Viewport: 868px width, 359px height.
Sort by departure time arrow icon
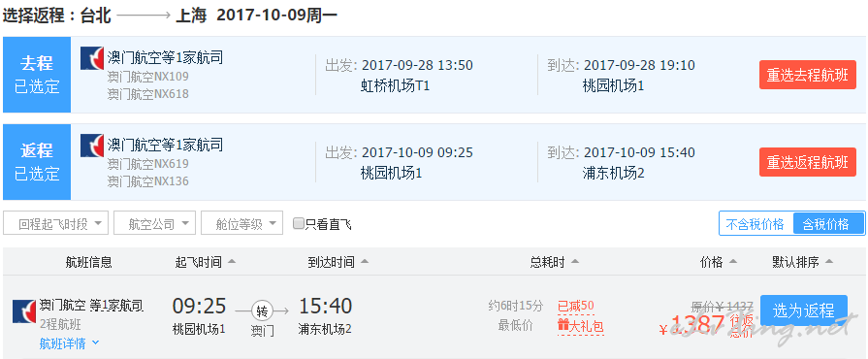click(232, 262)
